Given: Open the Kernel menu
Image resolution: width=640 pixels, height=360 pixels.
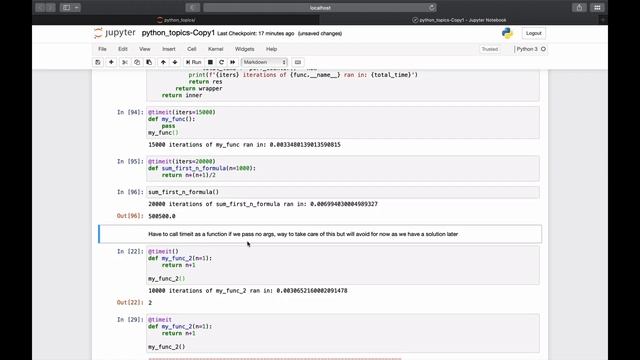Looking at the screenshot, I should click(216, 49).
